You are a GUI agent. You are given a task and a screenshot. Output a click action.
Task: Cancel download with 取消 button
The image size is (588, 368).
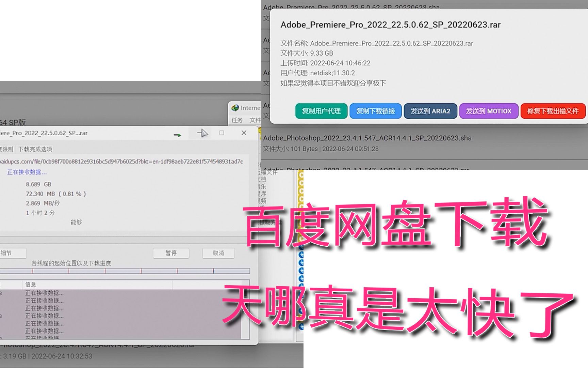[x=218, y=253]
